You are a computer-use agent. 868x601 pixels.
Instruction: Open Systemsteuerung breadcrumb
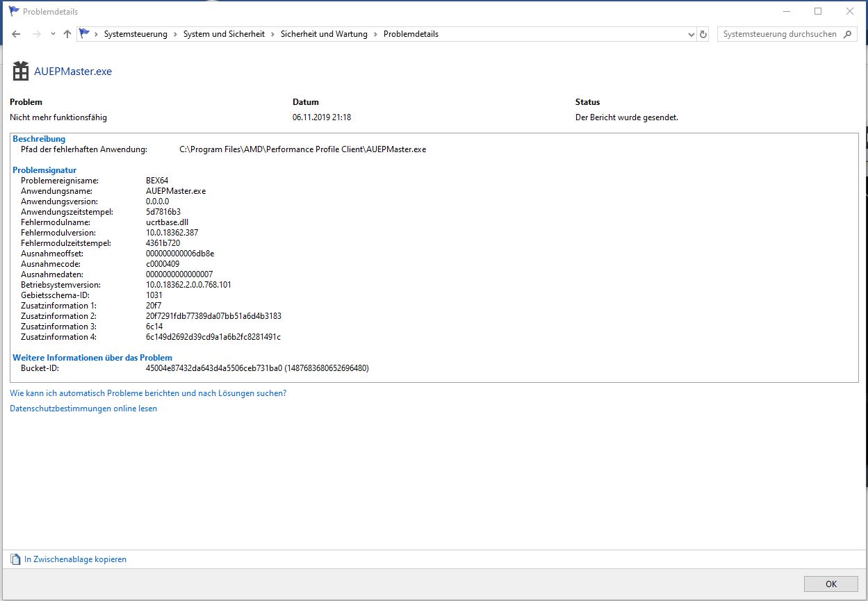[136, 34]
